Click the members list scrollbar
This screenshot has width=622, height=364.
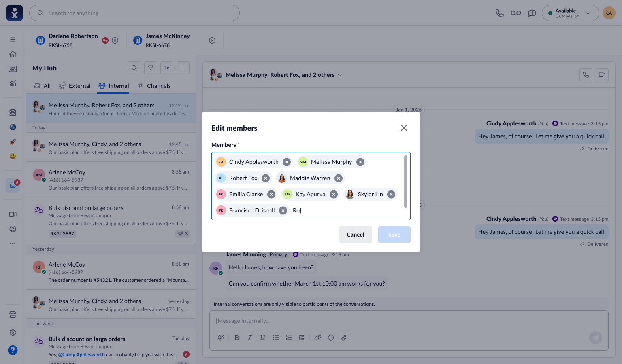[x=406, y=182]
